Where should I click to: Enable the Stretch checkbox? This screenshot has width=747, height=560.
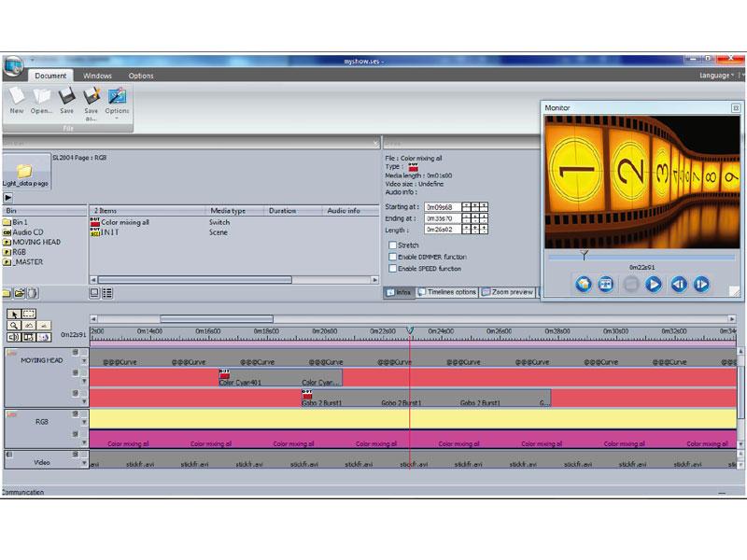[393, 245]
